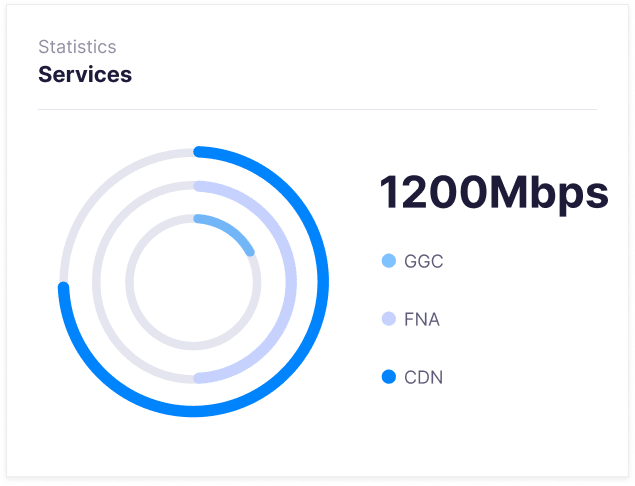
Task: Click the left end cap of CDN arc
Action: coord(65,289)
